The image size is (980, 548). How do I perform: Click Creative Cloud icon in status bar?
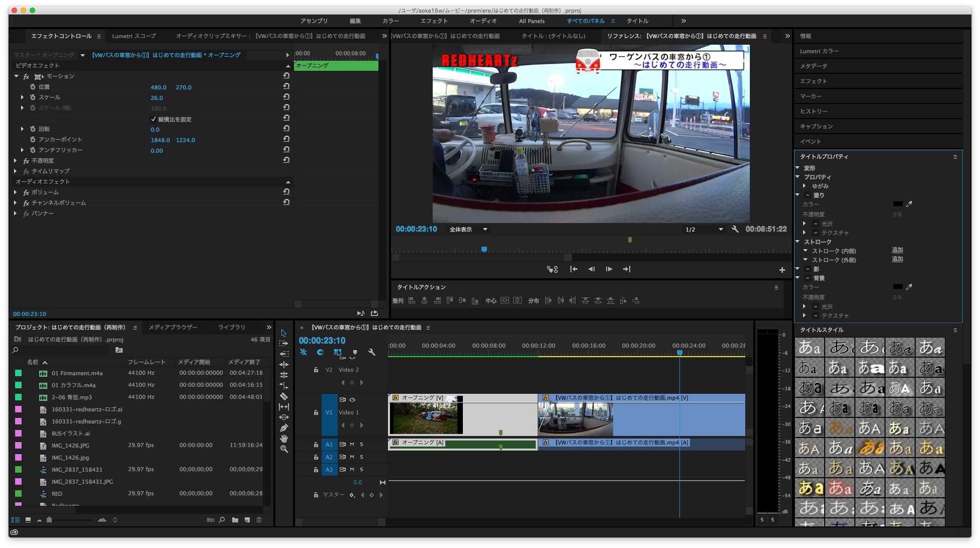pos(14,532)
